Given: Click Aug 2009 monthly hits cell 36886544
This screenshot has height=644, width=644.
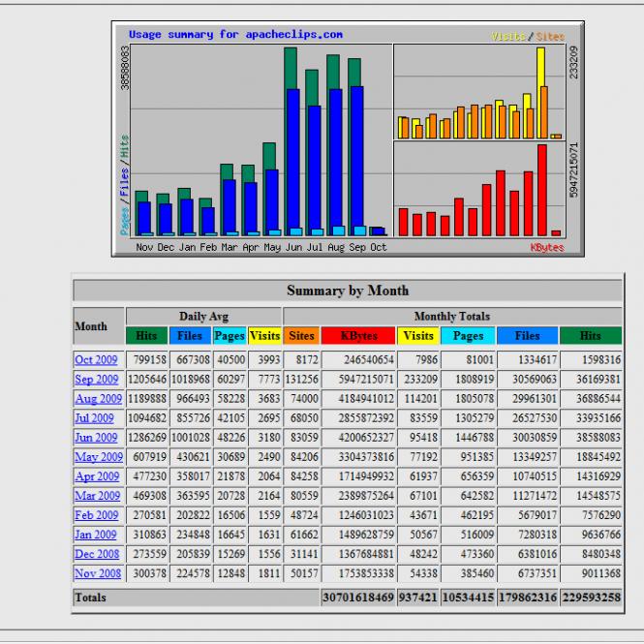Looking at the screenshot, I should [x=591, y=398].
